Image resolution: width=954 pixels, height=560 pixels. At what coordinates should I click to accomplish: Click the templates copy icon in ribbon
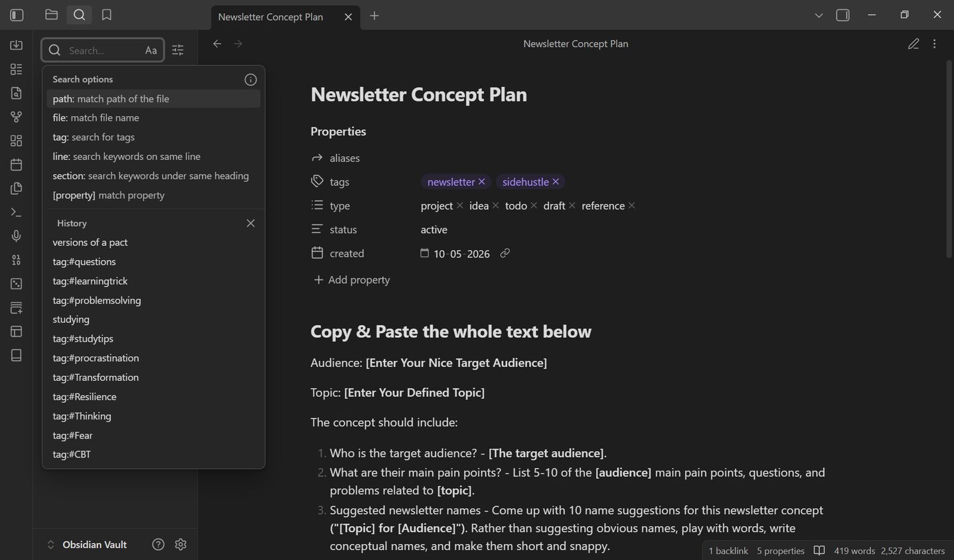[x=17, y=188]
